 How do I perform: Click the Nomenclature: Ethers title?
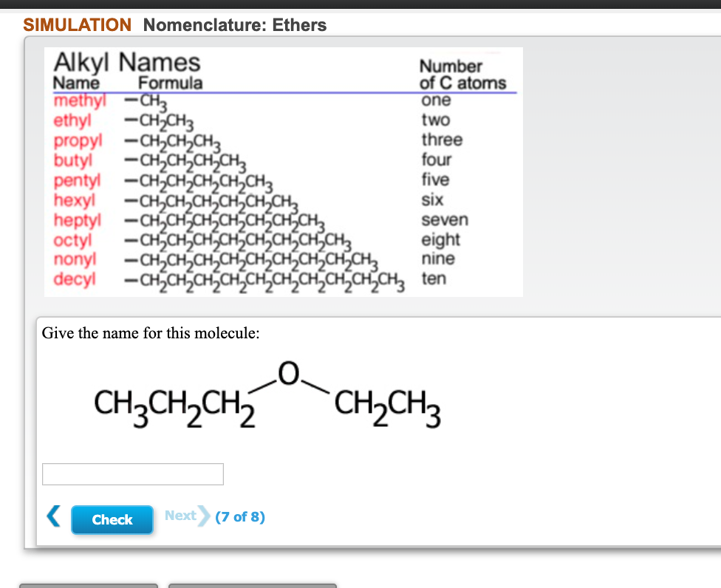tap(233, 24)
